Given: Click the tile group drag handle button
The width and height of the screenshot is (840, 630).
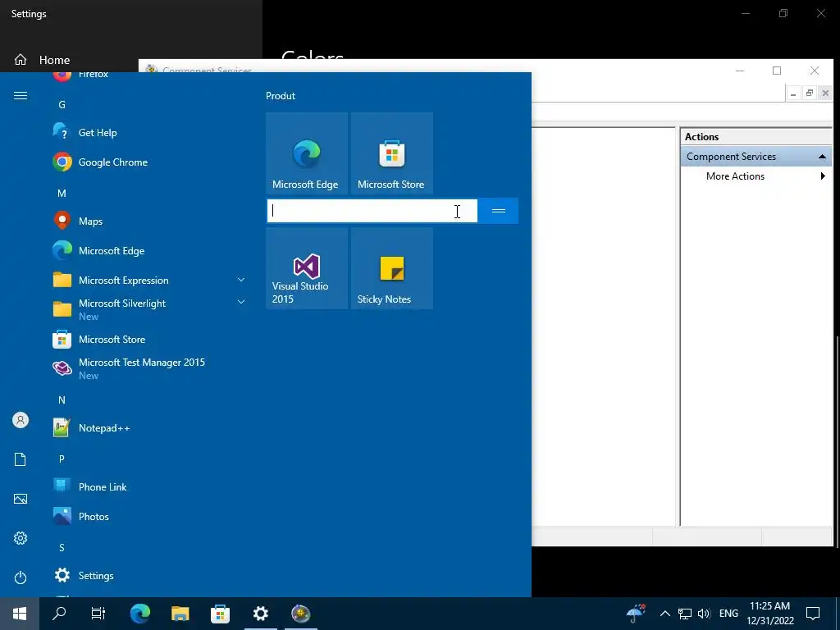Looking at the screenshot, I should 498,211.
